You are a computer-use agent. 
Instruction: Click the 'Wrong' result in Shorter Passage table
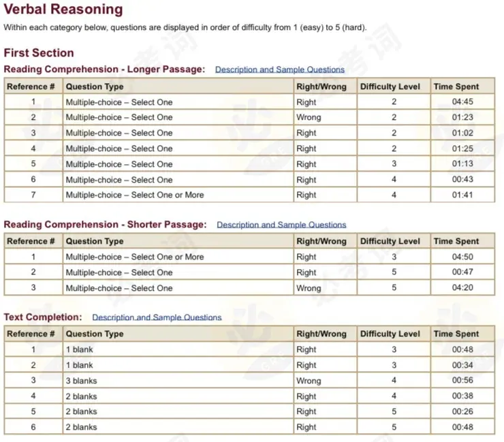309,288
